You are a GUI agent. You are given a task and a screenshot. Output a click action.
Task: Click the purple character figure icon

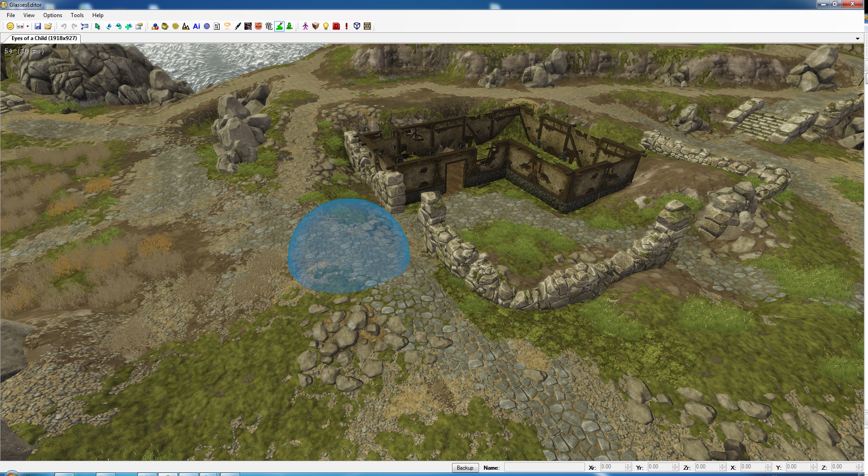coord(305,27)
